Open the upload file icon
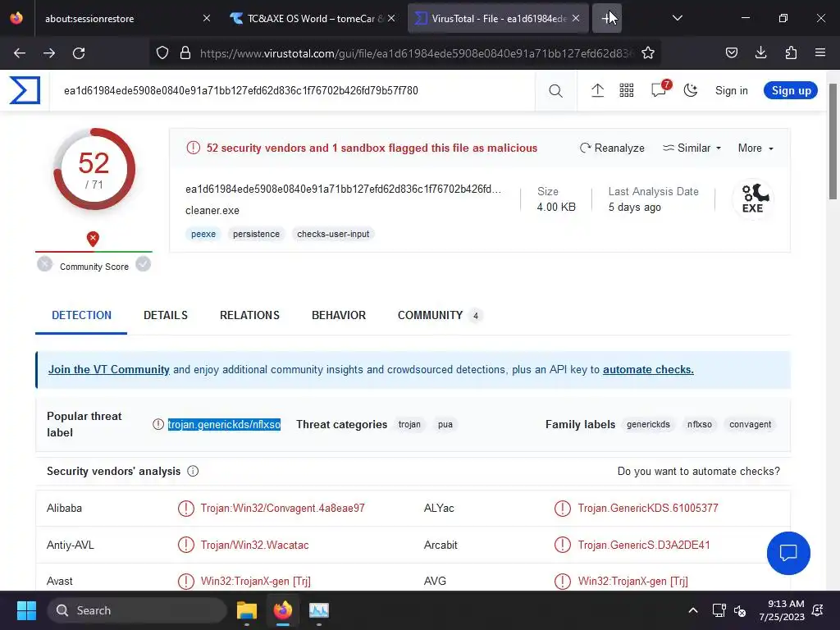 click(597, 90)
